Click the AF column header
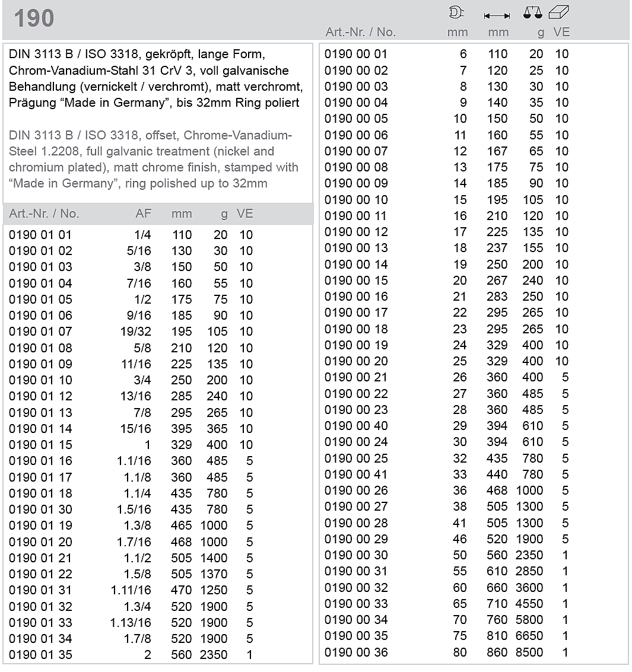This screenshot has width=632, height=672. tap(143, 214)
